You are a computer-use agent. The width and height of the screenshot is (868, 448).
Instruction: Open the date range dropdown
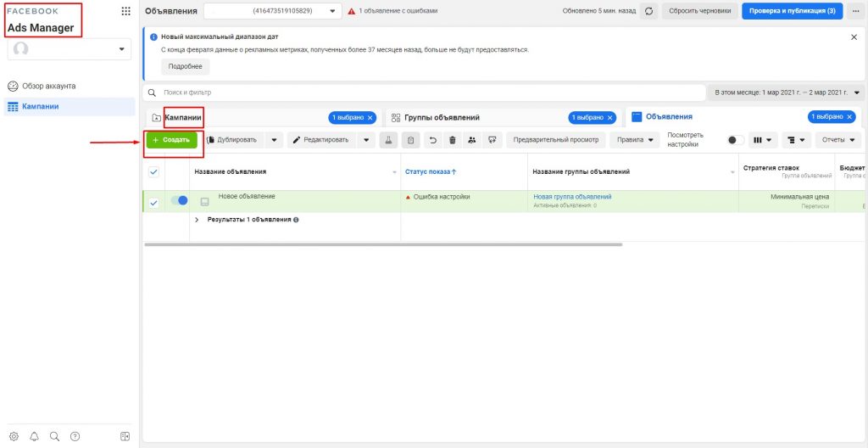tap(787, 92)
